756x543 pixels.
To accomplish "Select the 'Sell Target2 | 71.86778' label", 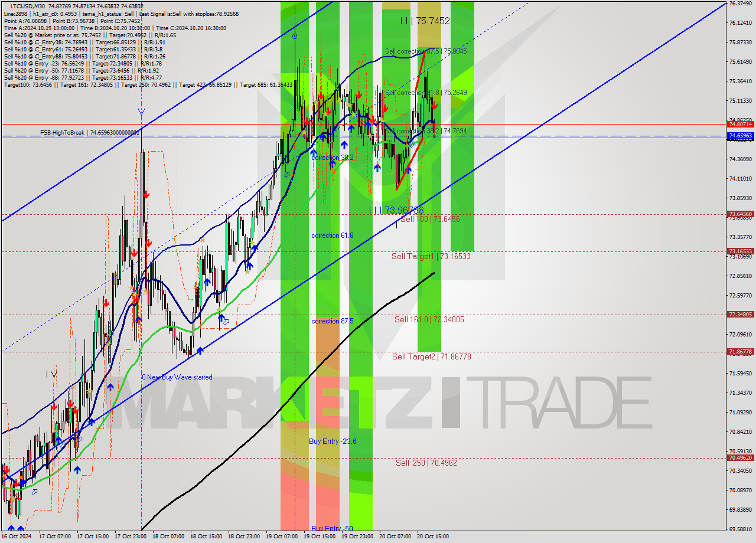I will [432, 356].
